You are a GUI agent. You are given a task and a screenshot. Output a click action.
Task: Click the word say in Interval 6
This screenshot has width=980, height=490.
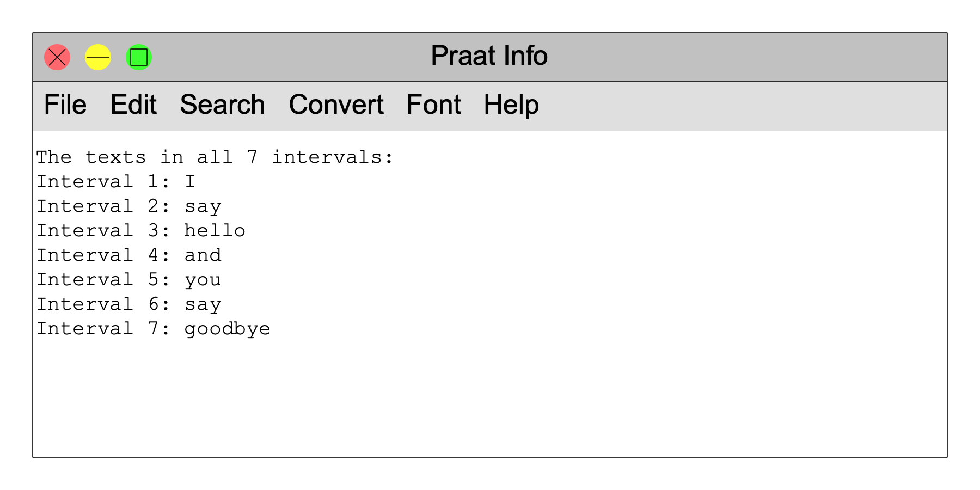pos(203,304)
